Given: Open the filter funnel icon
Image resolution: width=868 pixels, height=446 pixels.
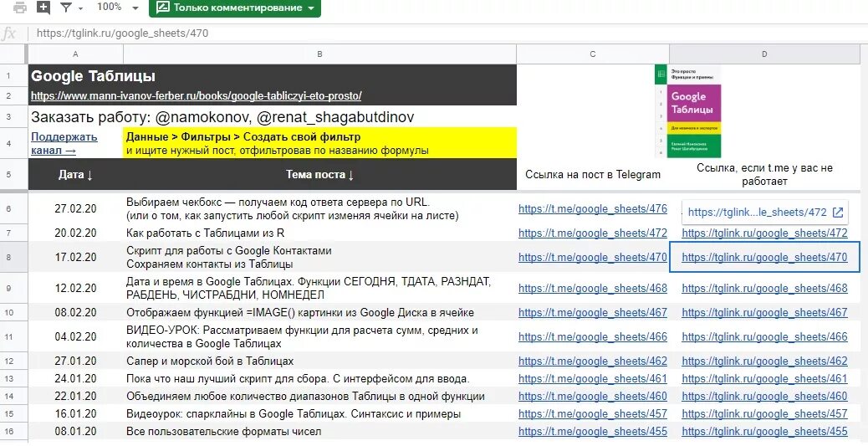Looking at the screenshot, I should pos(66,8).
